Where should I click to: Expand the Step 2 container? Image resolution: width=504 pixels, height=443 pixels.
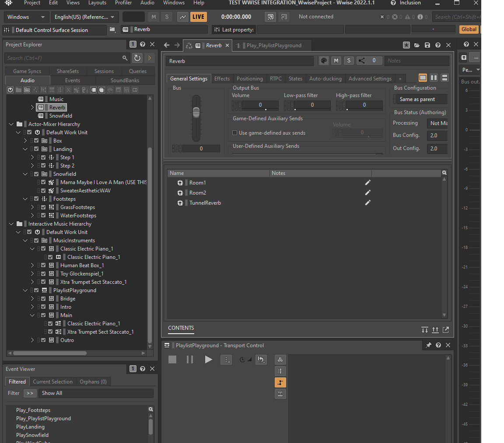point(32,166)
